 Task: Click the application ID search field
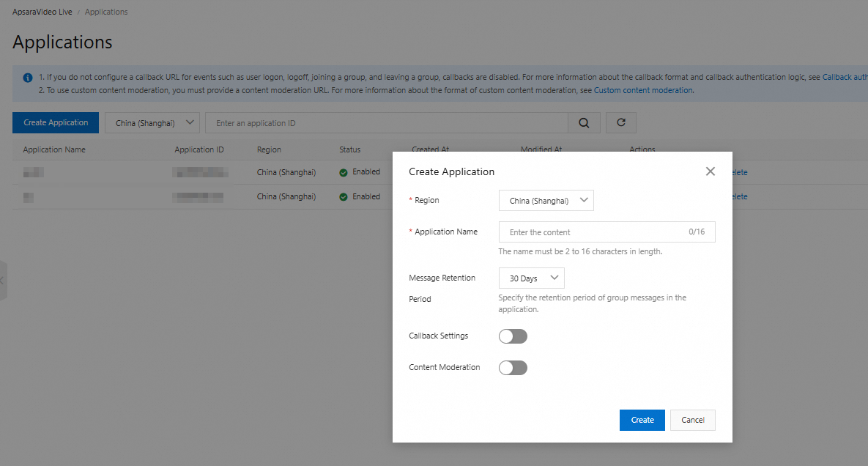click(387, 123)
